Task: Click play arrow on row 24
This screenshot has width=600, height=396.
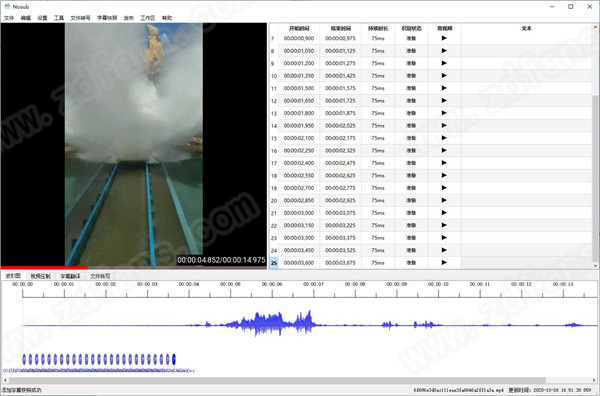Action: point(444,250)
